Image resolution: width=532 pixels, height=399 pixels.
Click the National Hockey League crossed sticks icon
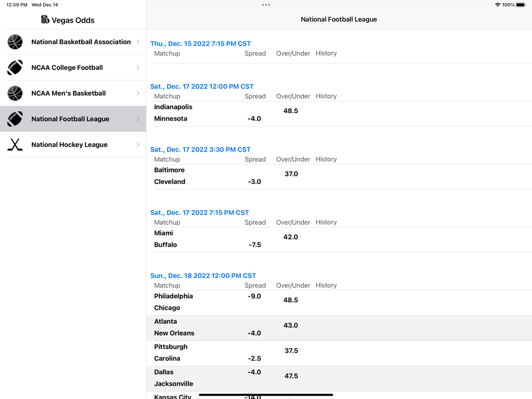point(15,145)
